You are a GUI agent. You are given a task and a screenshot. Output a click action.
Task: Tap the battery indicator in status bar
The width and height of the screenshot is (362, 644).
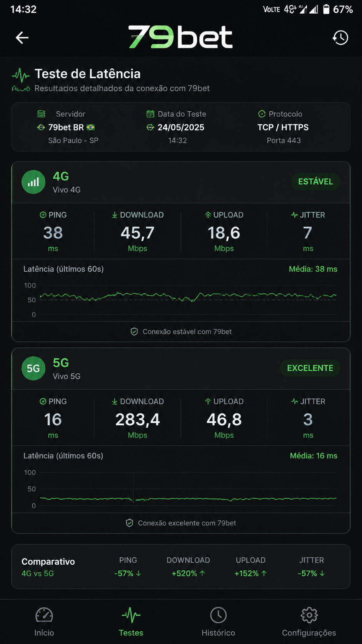(x=326, y=9)
